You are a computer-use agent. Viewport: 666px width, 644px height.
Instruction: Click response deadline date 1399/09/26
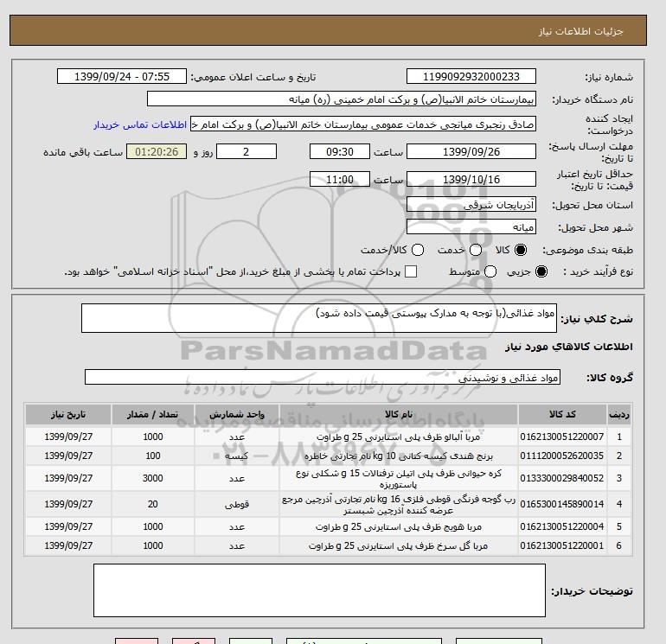point(471,151)
